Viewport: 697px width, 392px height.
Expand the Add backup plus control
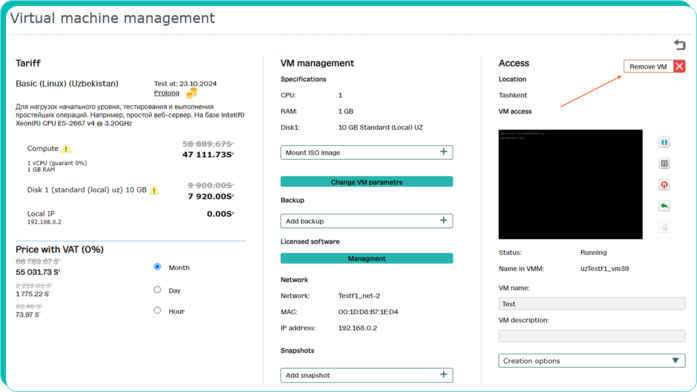pos(443,220)
